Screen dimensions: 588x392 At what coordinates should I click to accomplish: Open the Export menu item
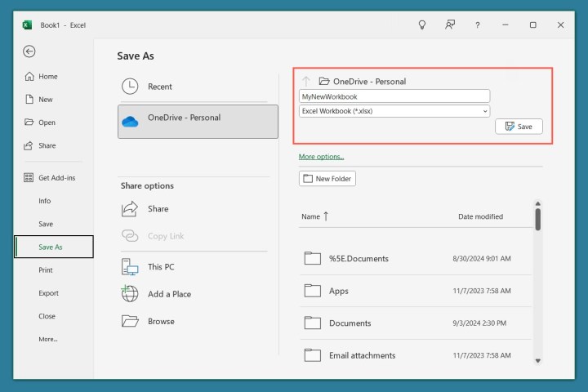point(48,293)
